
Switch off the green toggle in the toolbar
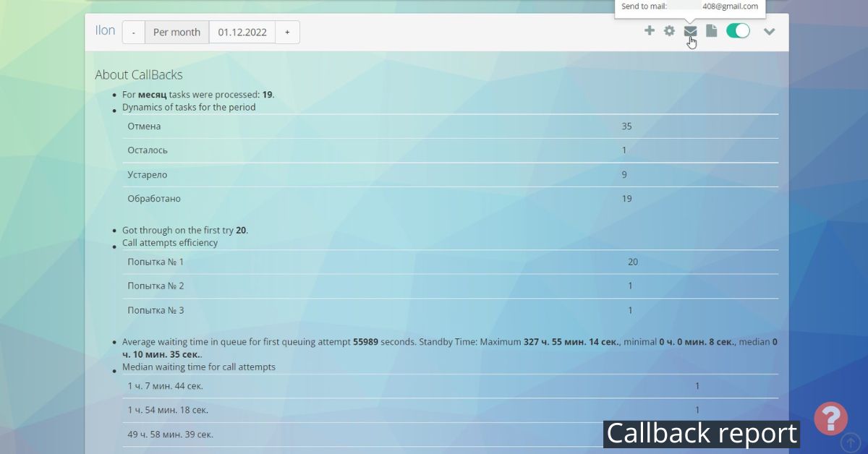pyautogui.click(x=738, y=31)
